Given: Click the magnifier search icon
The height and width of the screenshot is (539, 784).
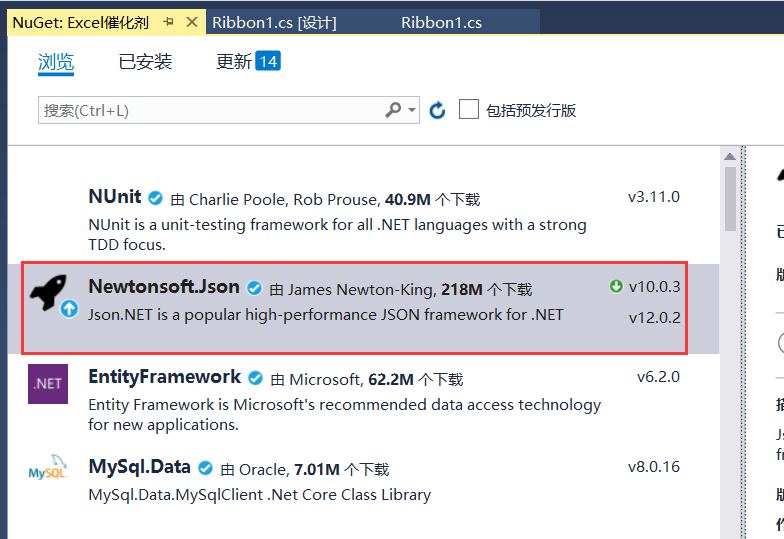Looking at the screenshot, I should tap(393, 110).
